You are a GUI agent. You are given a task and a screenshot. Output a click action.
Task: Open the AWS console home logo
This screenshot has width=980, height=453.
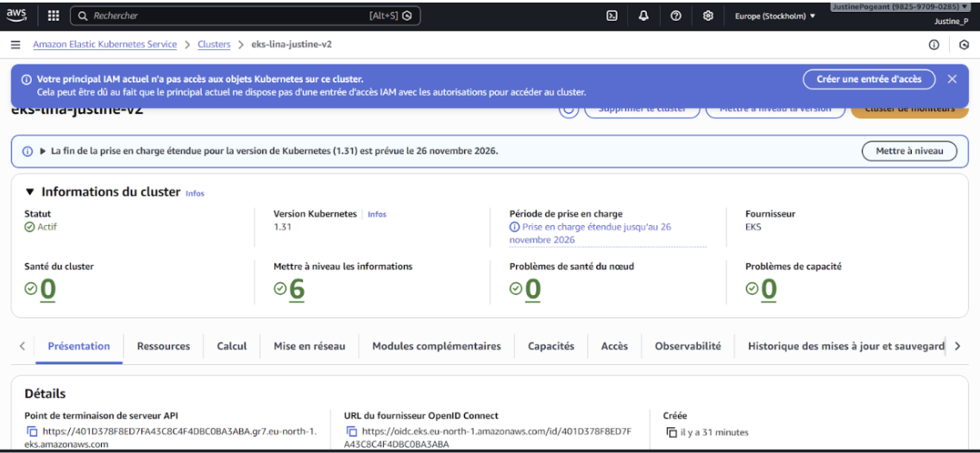pyautogui.click(x=16, y=16)
